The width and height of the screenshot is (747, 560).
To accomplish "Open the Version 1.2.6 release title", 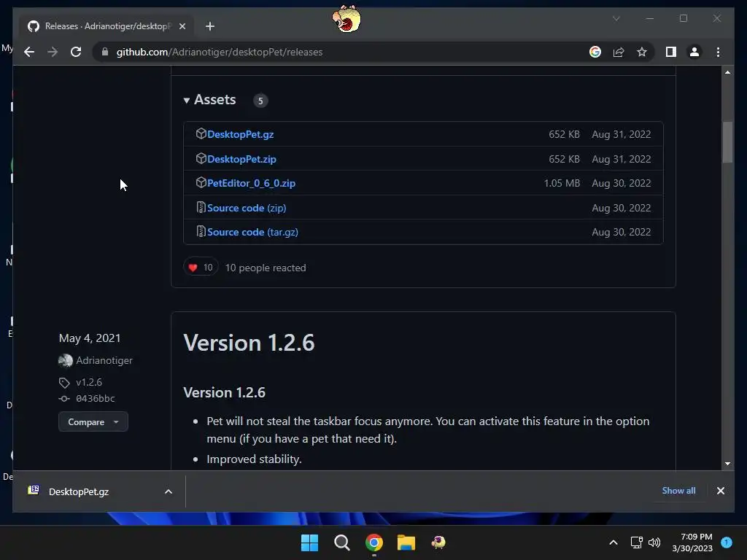I will coord(249,343).
